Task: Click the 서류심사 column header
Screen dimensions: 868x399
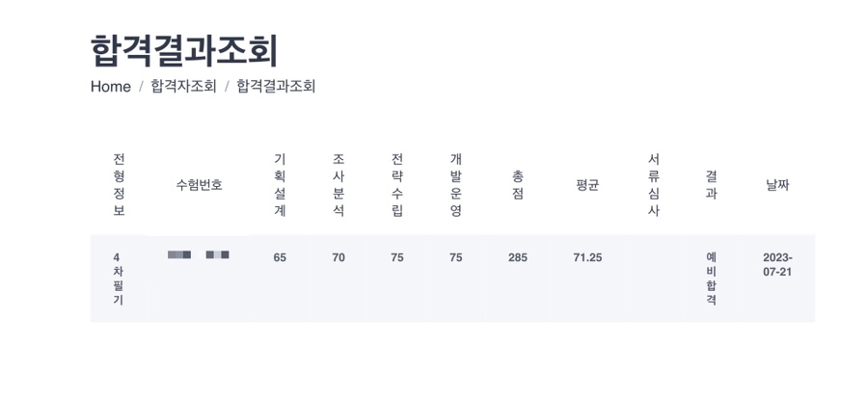Action: [x=654, y=185]
